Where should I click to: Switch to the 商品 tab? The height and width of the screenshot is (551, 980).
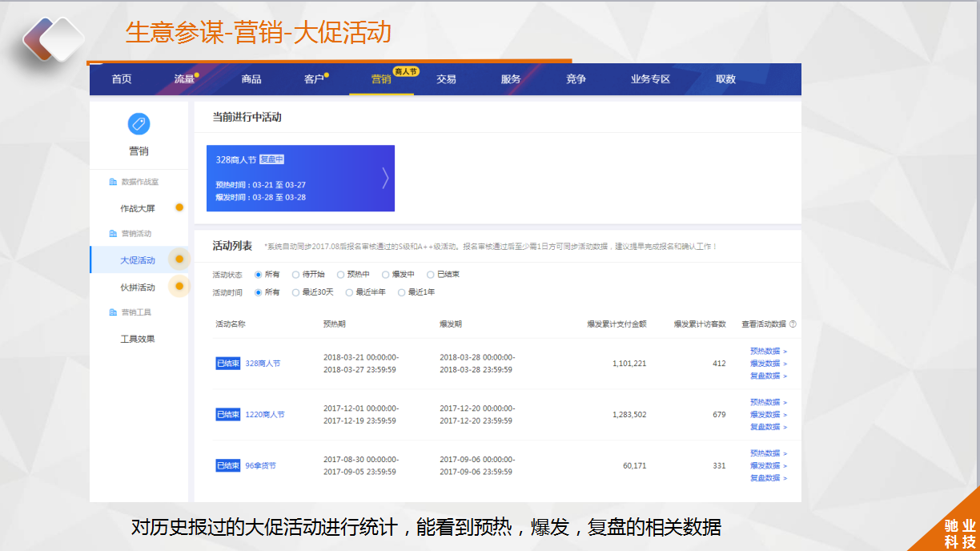[x=251, y=79]
